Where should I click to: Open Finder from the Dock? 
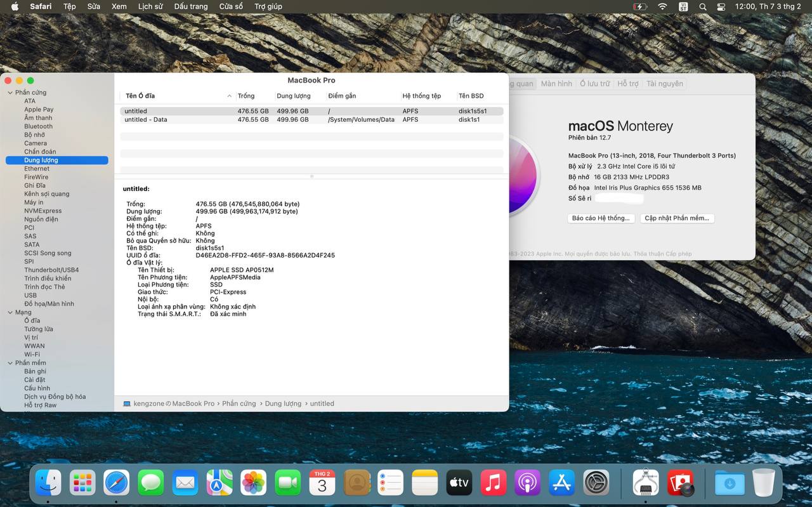click(48, 483)
